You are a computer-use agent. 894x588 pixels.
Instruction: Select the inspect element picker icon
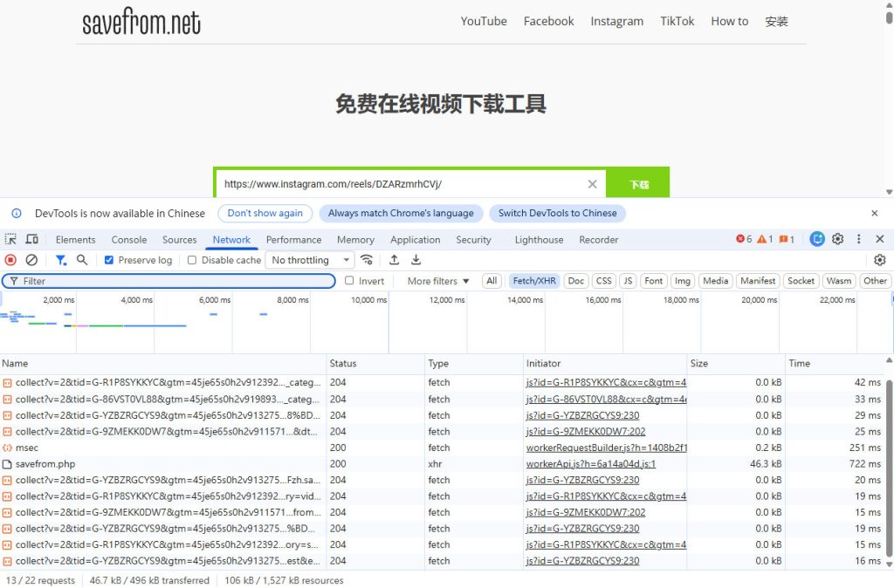coord(10,239)
